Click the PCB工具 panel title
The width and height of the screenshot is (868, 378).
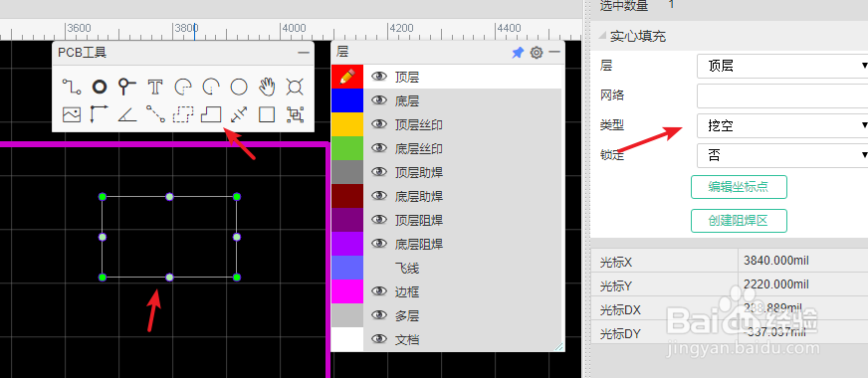[x=83, y=53]
